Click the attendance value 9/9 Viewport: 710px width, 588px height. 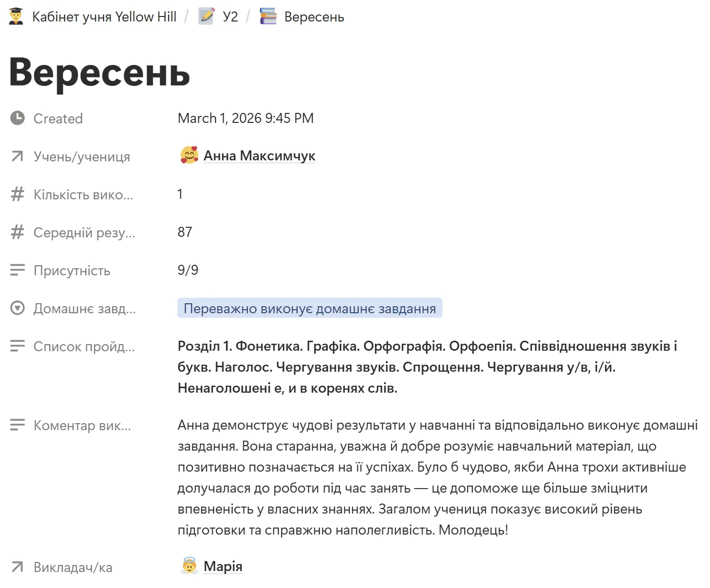[x=188, y=270]
